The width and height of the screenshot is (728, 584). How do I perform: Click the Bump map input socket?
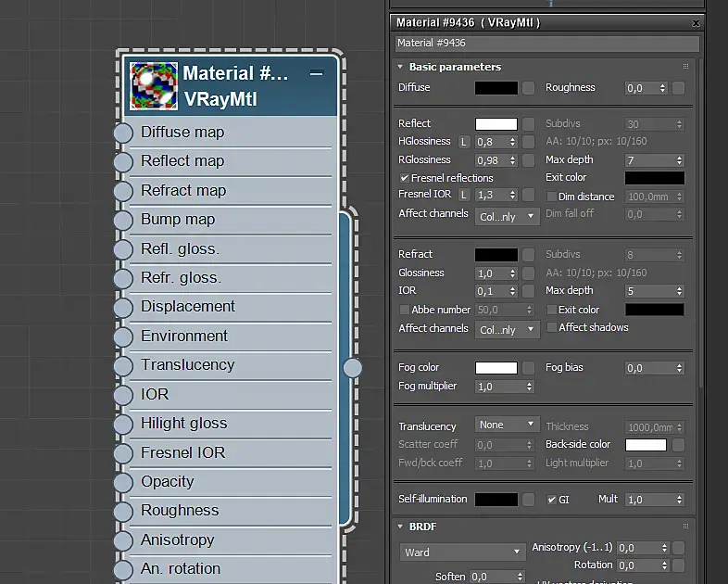pyautogui.click(x=123, y=221)
